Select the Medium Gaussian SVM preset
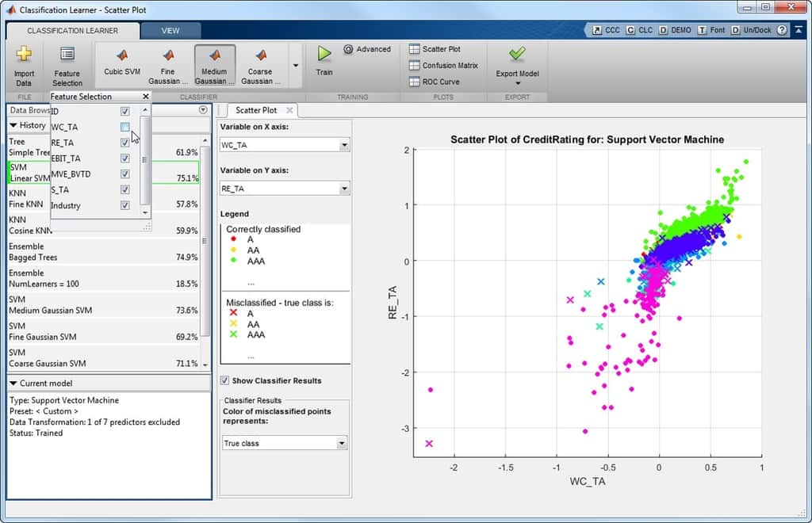The height and width of the screenshot is (523, 812). [214, 63]
